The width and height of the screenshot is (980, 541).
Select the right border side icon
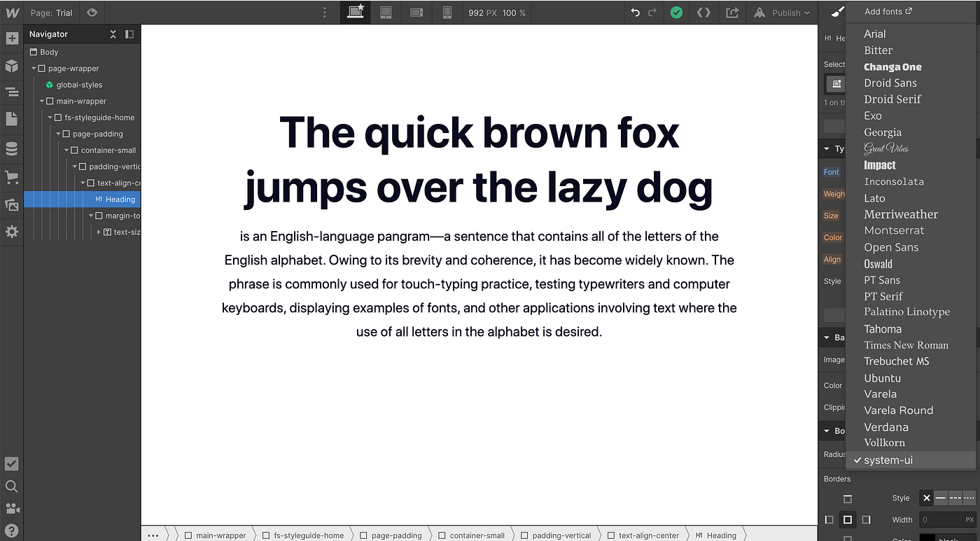(866, 520)
